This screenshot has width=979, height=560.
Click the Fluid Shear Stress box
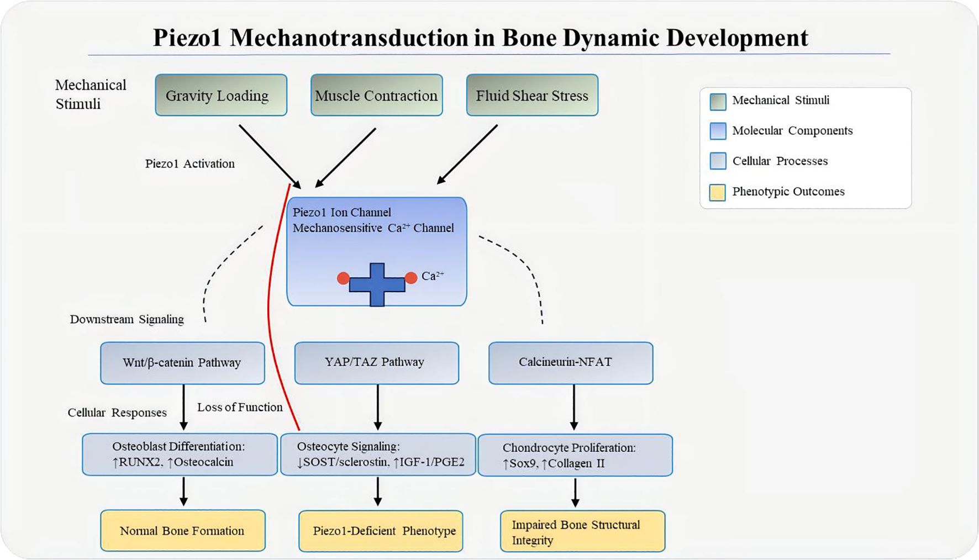tap(532, 96)
